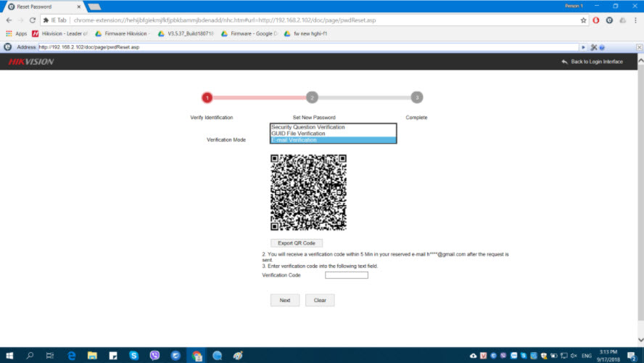
Task: Select Security Question Verification option
Action: [x=308, y=127]
